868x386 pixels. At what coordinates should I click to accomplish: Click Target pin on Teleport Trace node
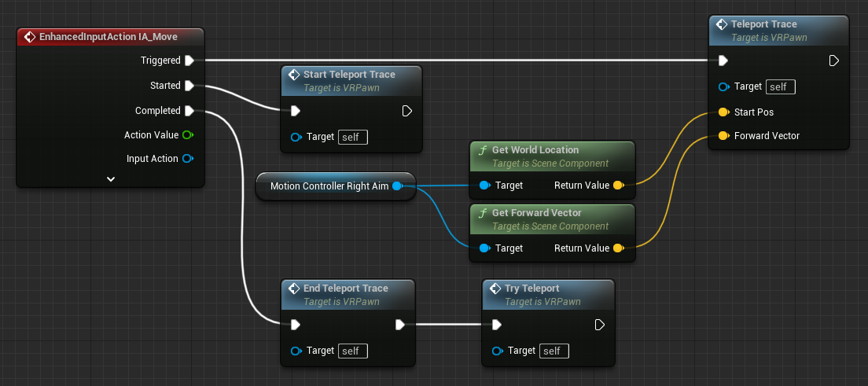723,87
